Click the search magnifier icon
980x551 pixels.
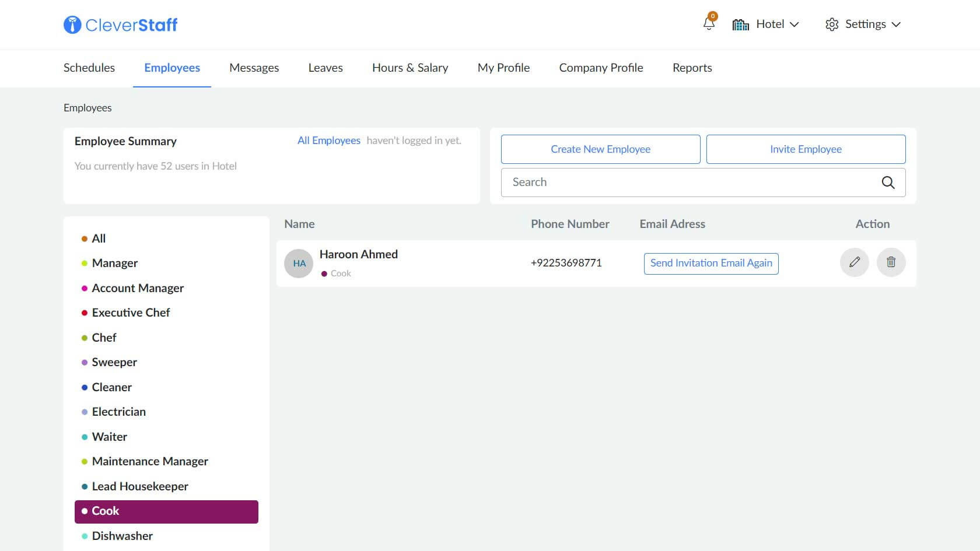point(888,183)
